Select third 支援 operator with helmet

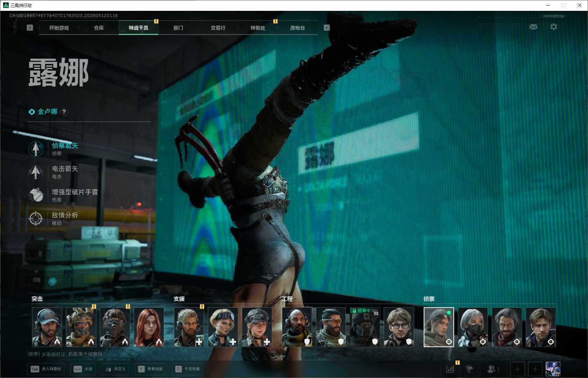(x=257, y=327)
